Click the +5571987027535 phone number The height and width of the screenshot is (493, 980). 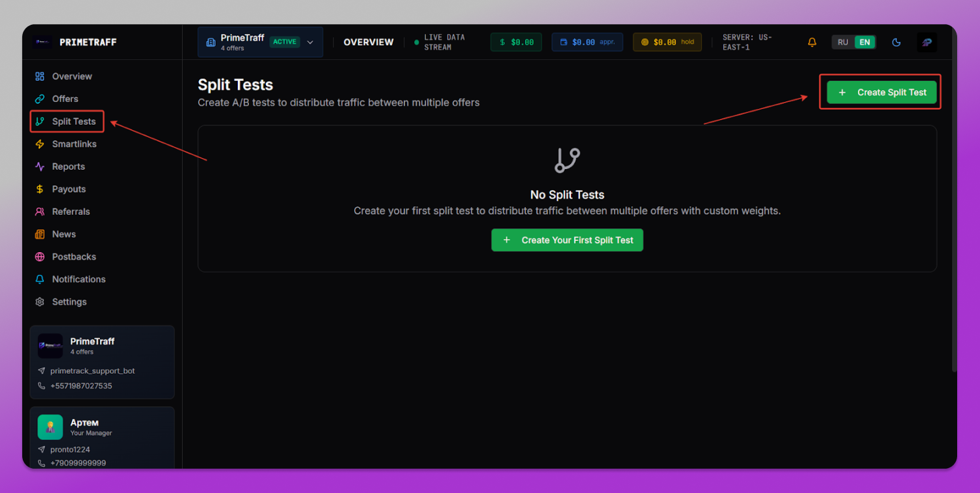[81, 386]
